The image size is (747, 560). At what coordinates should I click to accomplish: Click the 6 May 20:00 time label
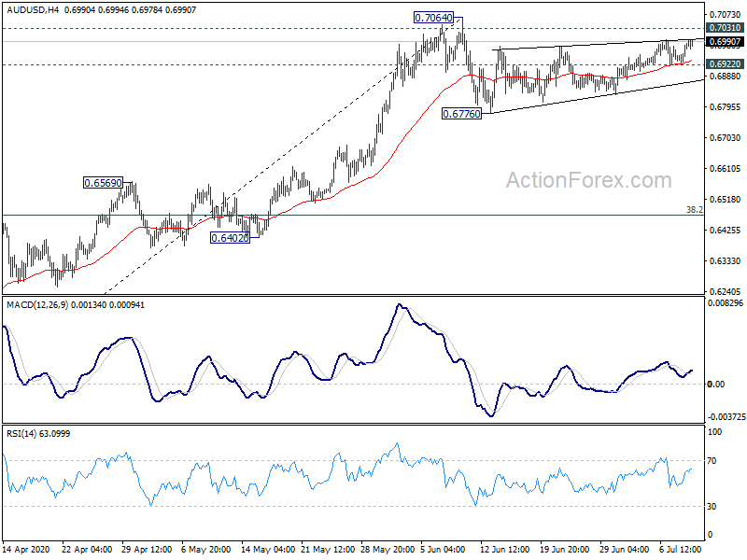click(x=206, y=549)
